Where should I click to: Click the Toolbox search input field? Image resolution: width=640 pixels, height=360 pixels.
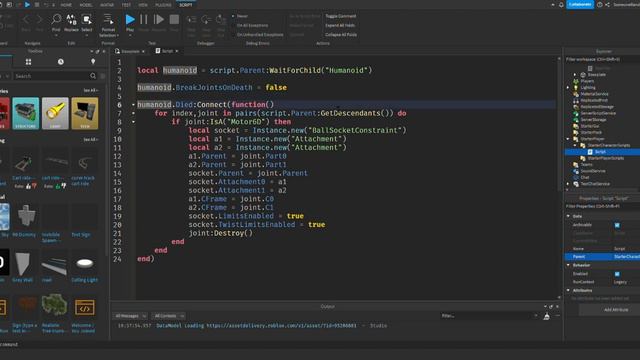coord(51,76)
